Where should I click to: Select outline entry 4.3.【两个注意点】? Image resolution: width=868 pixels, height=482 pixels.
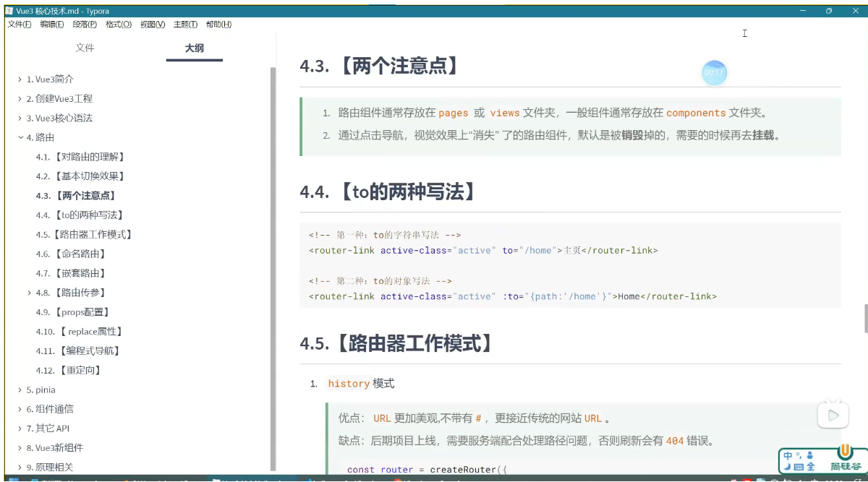tap(76, 196)
